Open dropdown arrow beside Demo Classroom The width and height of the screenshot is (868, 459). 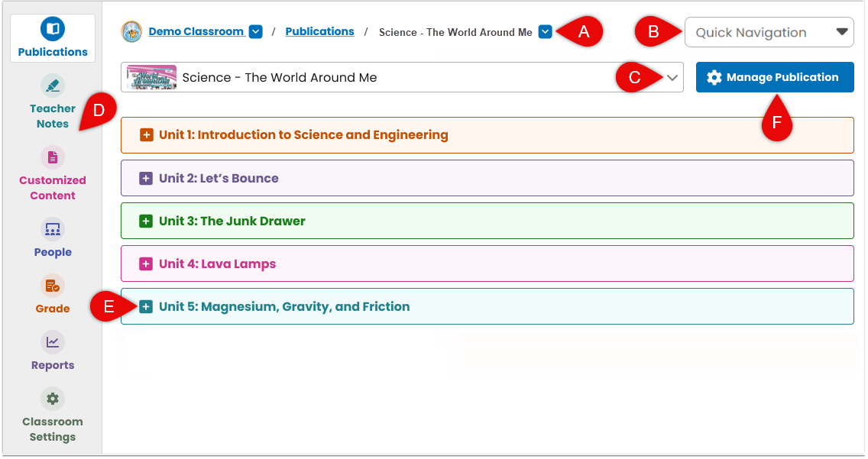click(256, 31)
